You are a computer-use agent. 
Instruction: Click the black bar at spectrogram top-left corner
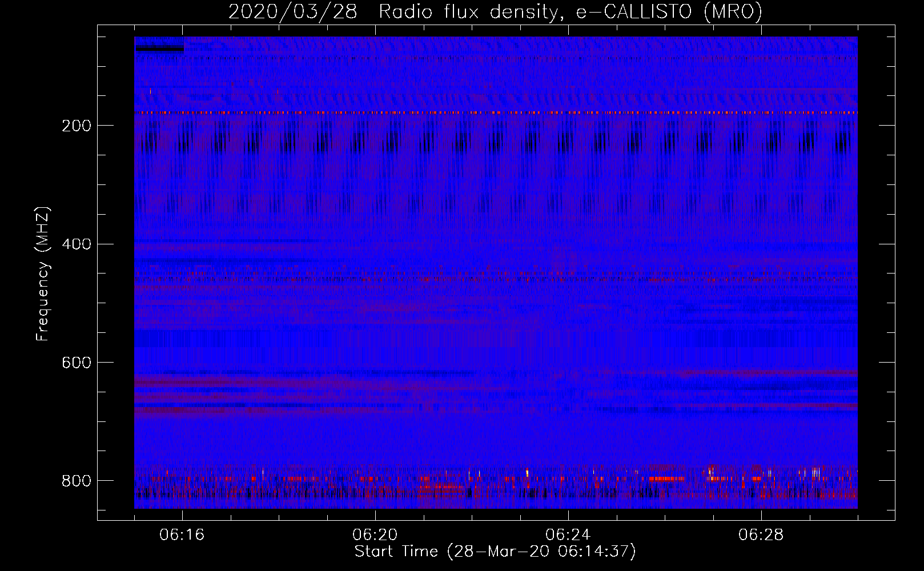pos(159,49)
